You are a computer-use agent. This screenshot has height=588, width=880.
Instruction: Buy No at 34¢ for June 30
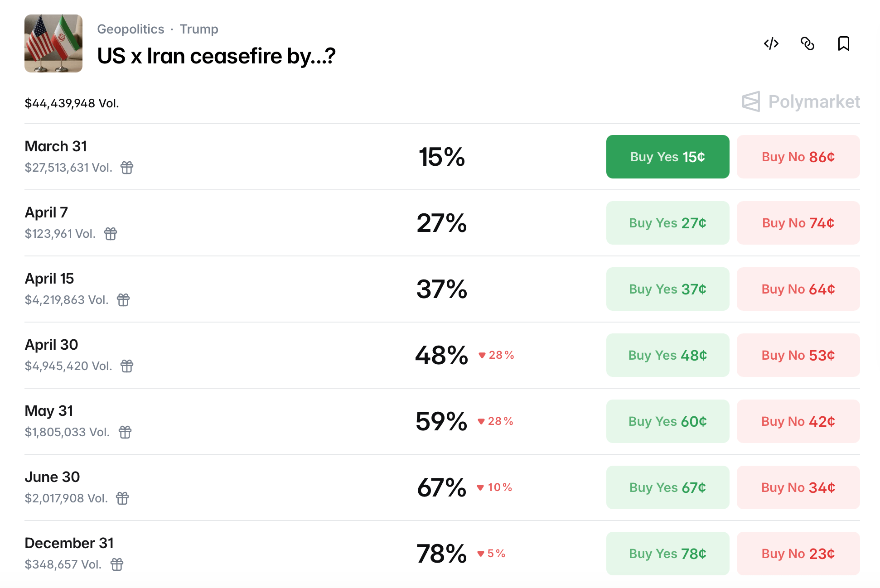coord(798,487)
